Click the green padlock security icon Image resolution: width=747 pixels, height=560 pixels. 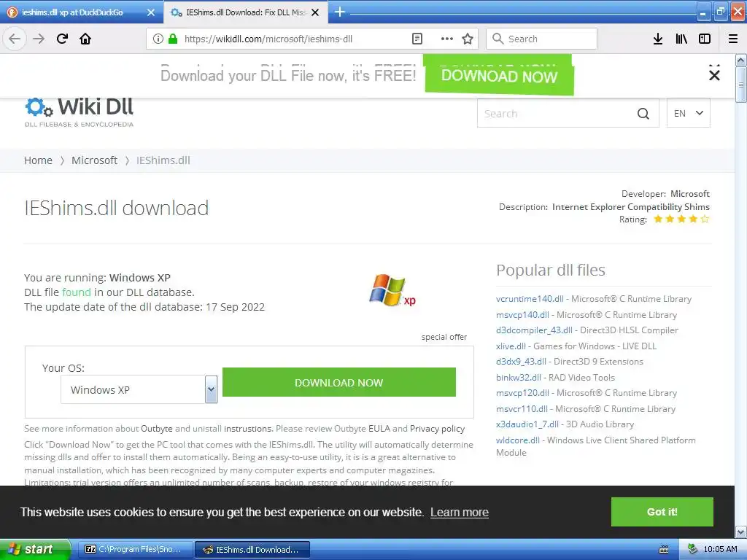point(173,39)
